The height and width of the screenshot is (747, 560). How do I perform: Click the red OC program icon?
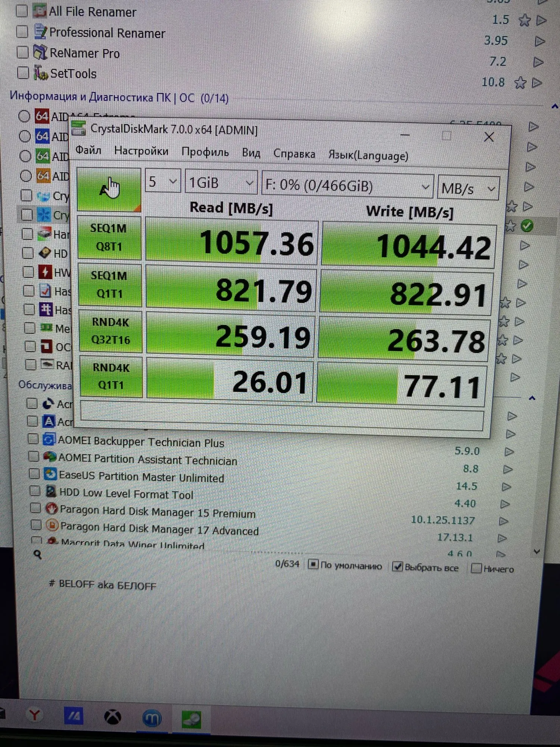pos(47,346)
